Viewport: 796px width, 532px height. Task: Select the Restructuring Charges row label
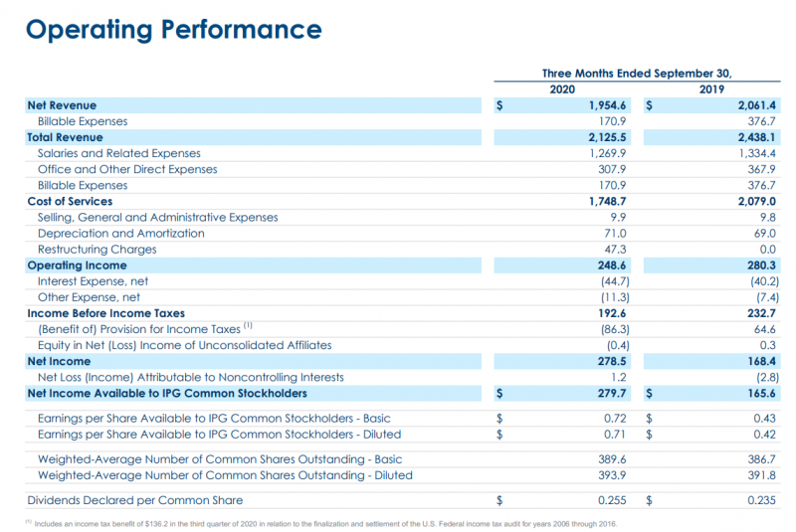coord(97,250)
